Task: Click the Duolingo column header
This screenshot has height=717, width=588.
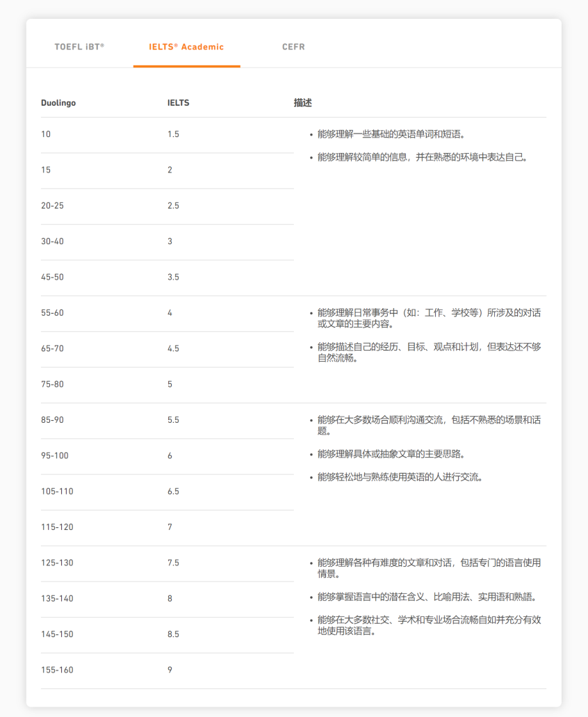Action: click(x=58, y=103)
